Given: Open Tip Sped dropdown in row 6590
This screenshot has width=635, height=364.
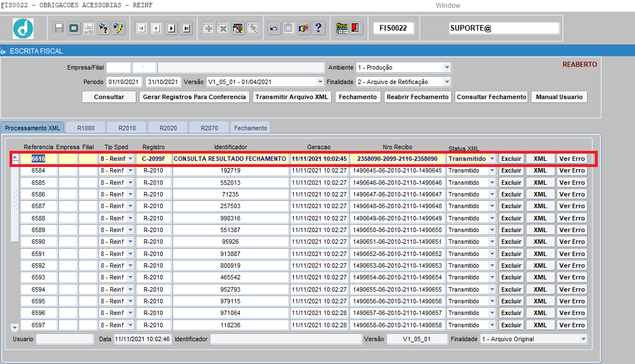Looking at the screenshot, I should click(x=130, y=242).
